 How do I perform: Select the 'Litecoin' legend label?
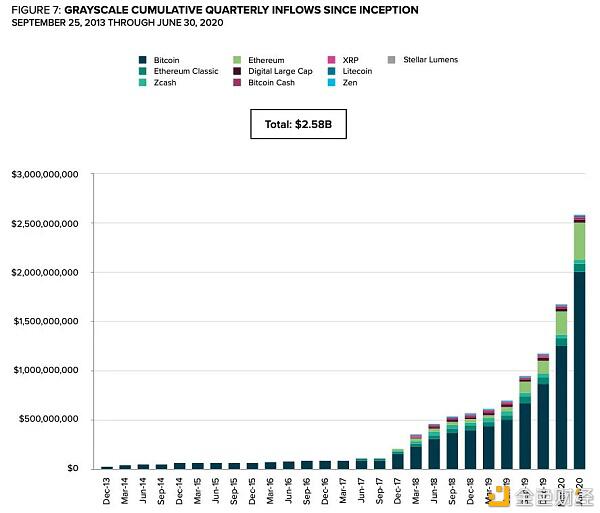coord(357,71)
